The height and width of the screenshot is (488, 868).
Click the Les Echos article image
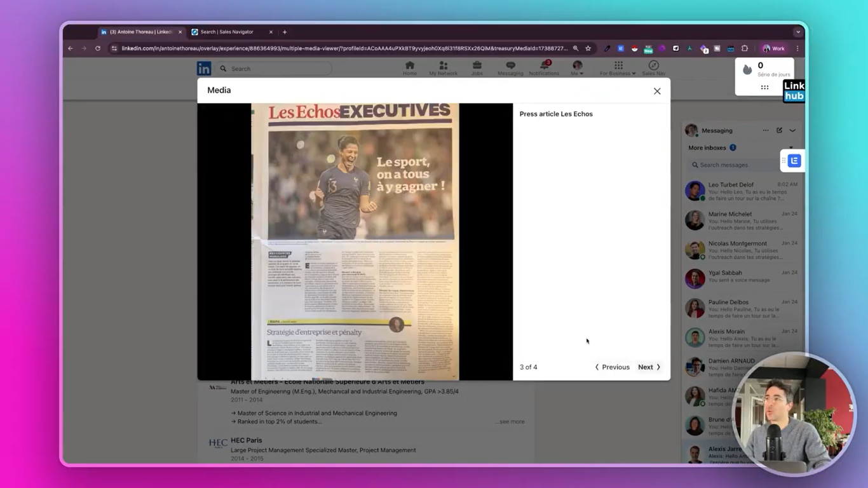355,242
